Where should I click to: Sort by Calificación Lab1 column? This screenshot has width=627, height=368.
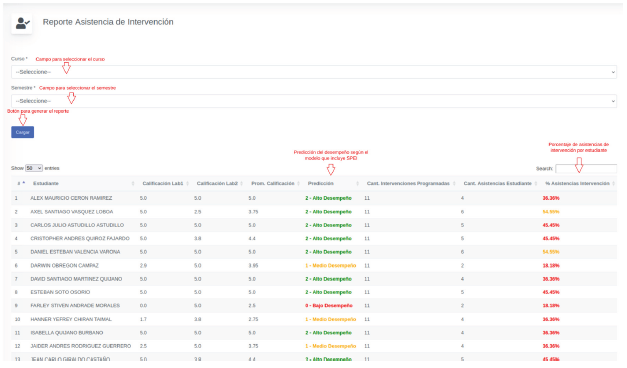coord(165,183)
